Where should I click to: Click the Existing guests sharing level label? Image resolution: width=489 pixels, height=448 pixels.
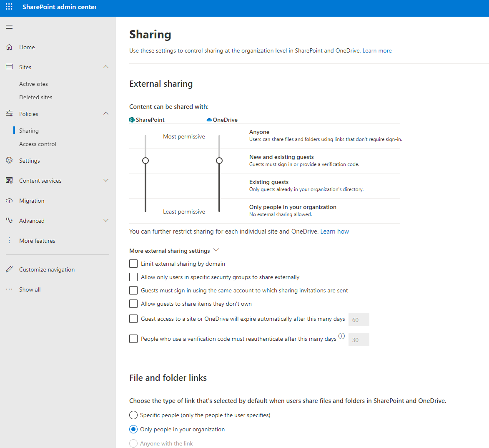pos(269,182)
